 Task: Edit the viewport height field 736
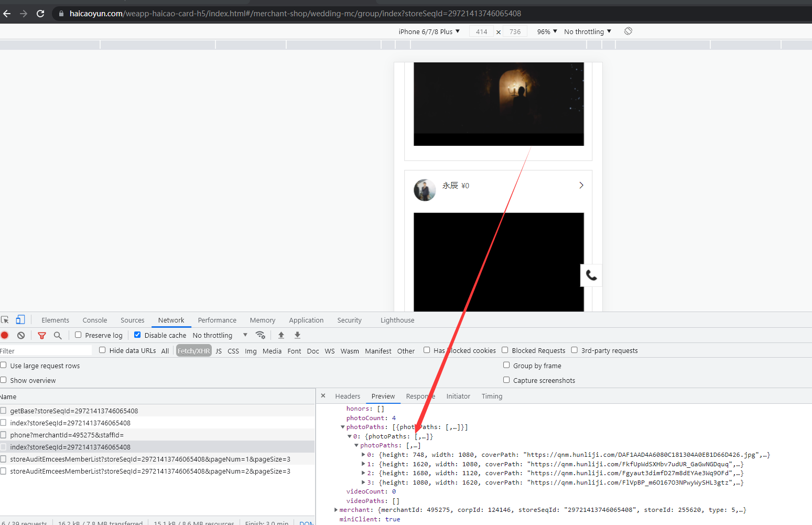[x=515, y=31]
